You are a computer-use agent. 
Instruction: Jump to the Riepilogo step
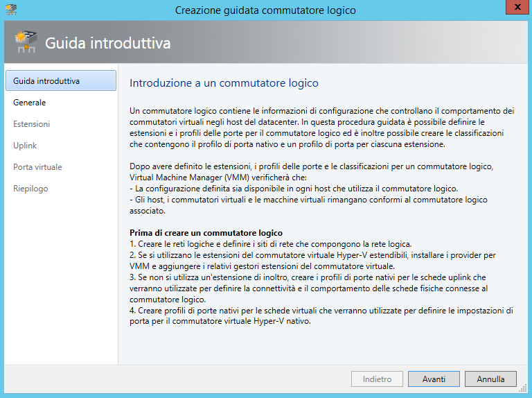coord(30,189)
